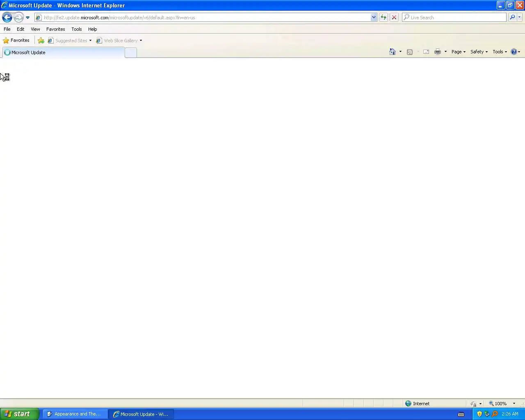Click the magnifier tray icon
The width and height of the screenshot is (525, 420).
(495, 414)
